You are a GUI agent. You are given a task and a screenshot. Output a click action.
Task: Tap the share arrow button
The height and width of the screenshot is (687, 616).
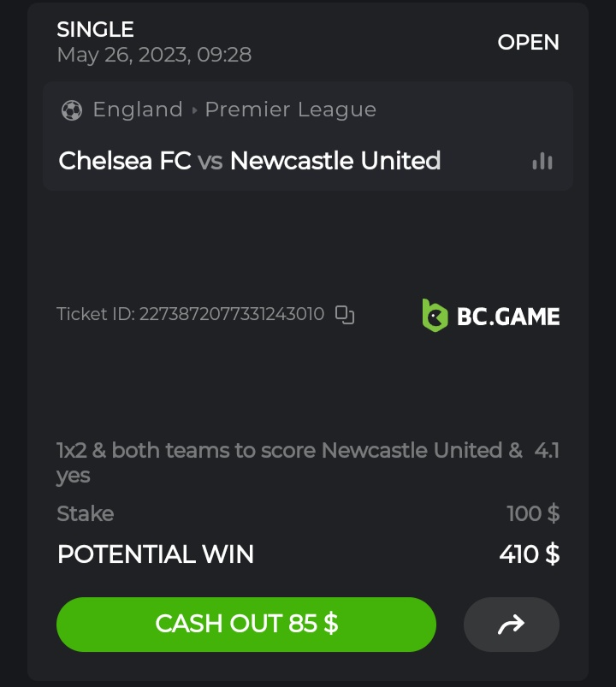tap(511, 625)
